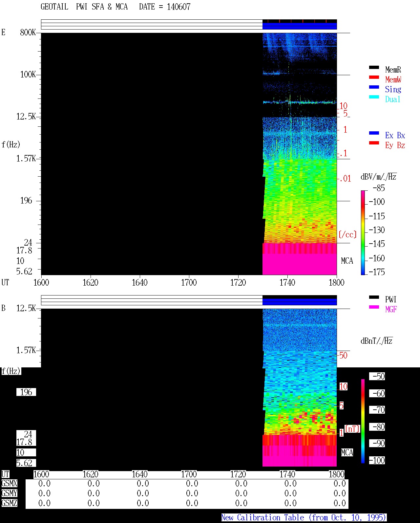Click the red .01 density scale label
This screenshot has height=523, width=420.
345,179
